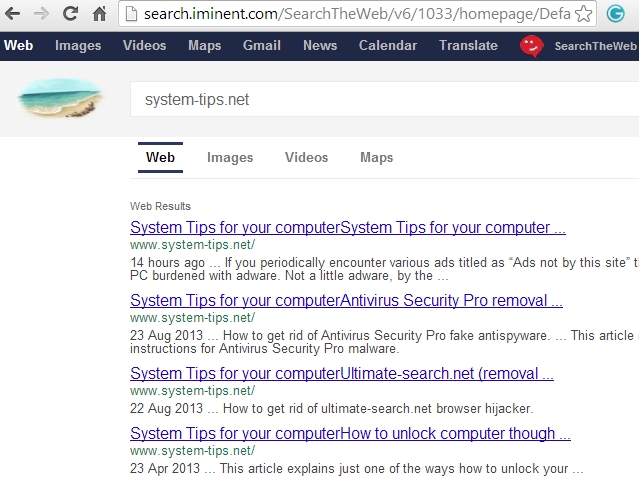Go to browser home page icon
The width and height of the screenshot is (639, 482).
(99, 14)
